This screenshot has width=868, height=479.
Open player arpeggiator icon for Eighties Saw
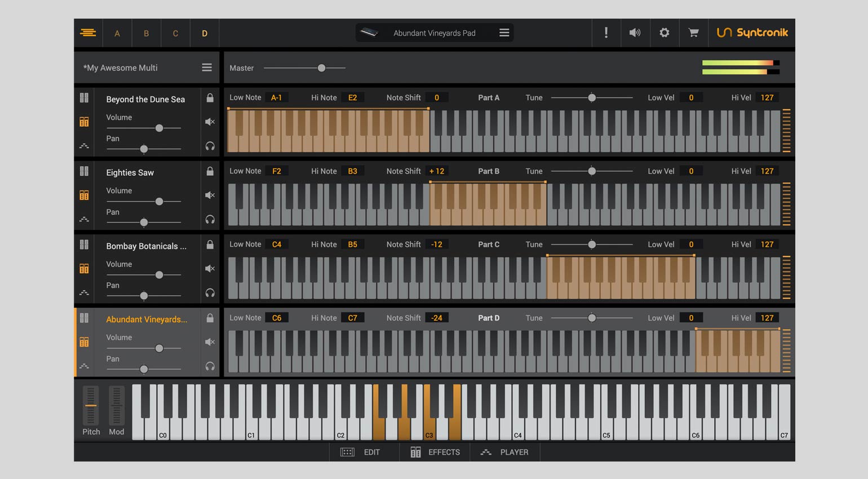click(84, 219)
